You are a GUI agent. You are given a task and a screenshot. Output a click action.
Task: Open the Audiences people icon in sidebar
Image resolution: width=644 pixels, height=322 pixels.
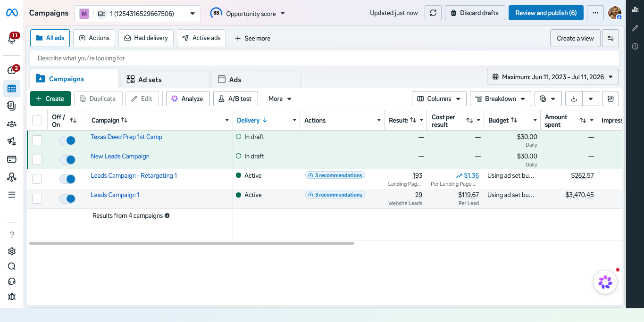pyautogui.click(x=12, y=124)
